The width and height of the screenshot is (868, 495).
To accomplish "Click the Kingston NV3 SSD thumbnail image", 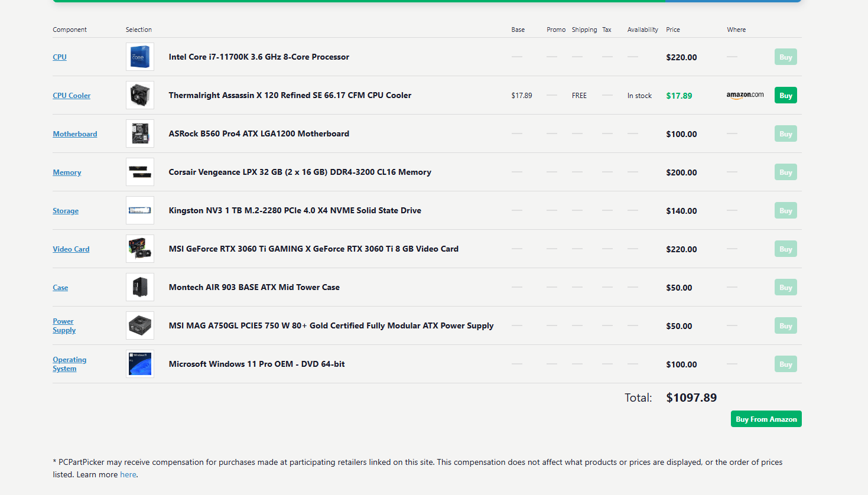I will coord(140,210).
